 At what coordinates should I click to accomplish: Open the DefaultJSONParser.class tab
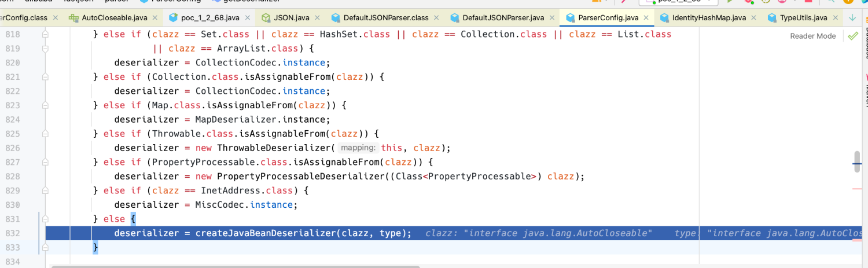coord(386,18)
